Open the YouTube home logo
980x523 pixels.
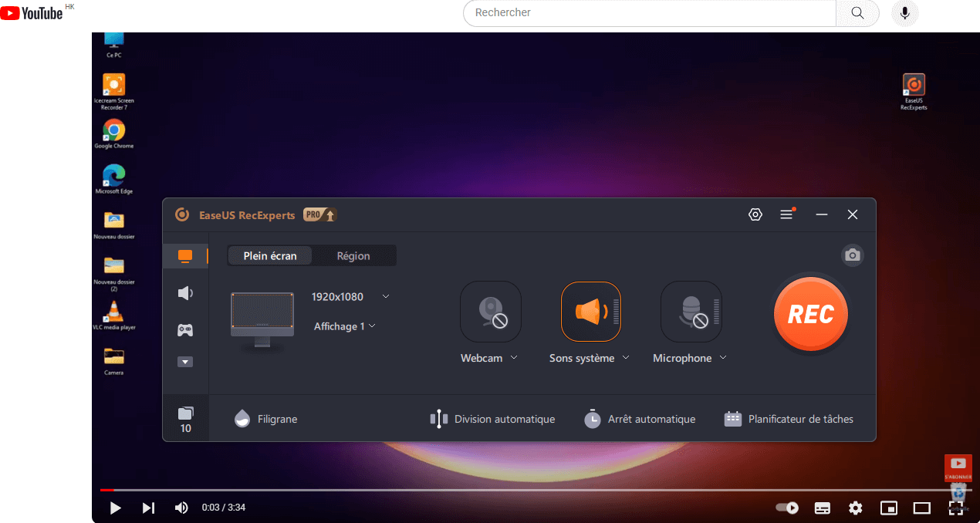[x=32, y=12]
